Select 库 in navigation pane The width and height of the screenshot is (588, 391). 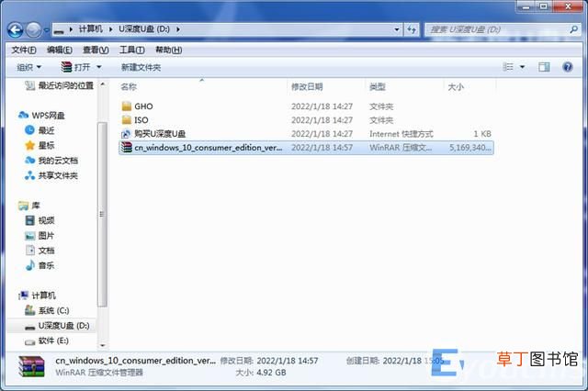[29, 206]
